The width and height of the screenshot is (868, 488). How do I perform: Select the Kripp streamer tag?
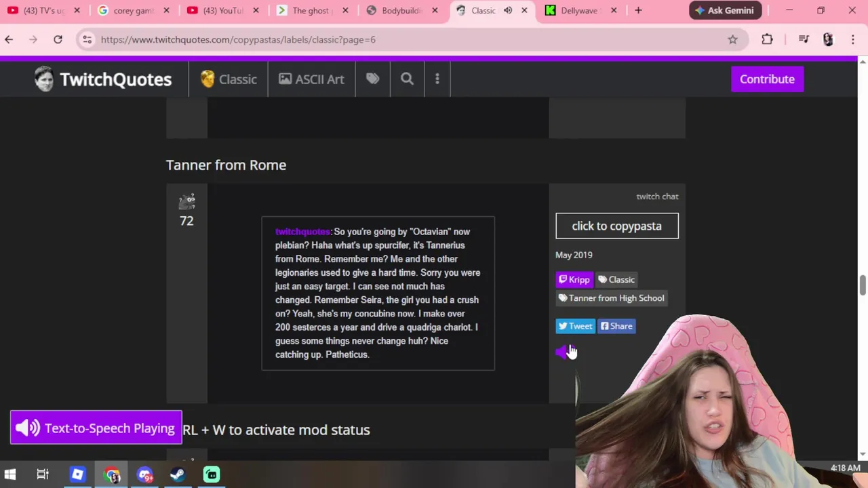(574, 279)
